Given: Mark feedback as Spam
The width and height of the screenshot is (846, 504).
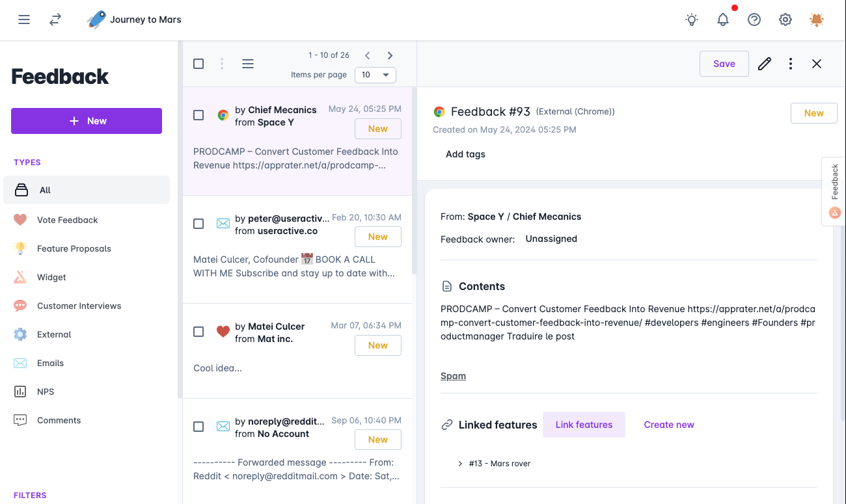Looking at the screenshot, I should click(453, 376).
